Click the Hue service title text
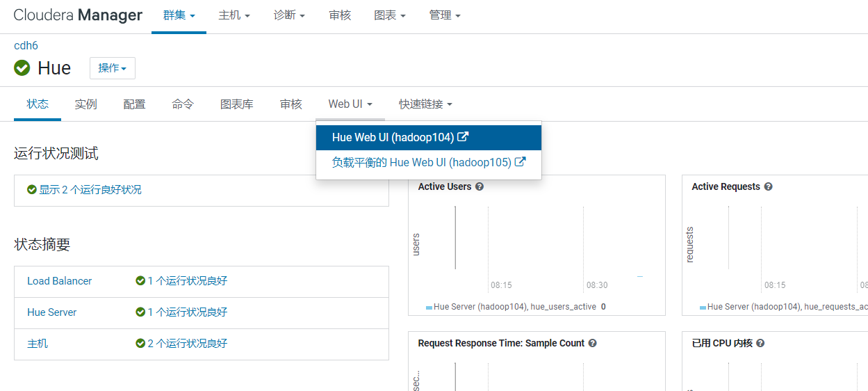 tap(54, 68)
